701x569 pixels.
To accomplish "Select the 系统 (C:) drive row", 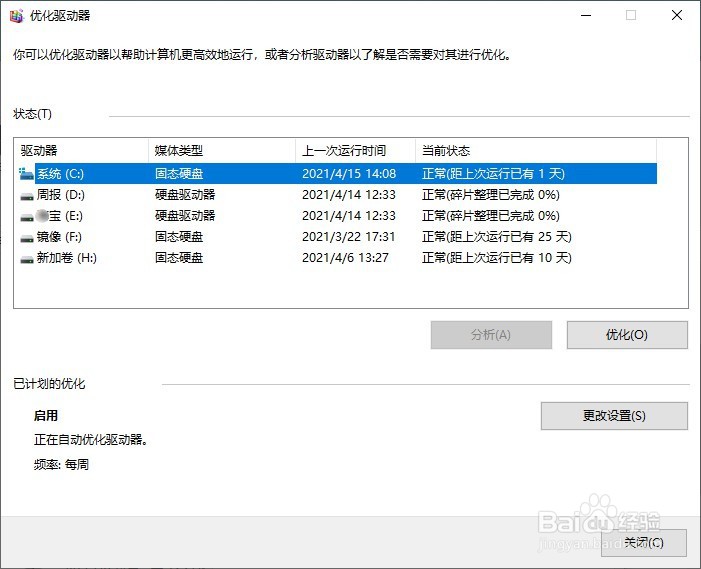I will [338, 173].
